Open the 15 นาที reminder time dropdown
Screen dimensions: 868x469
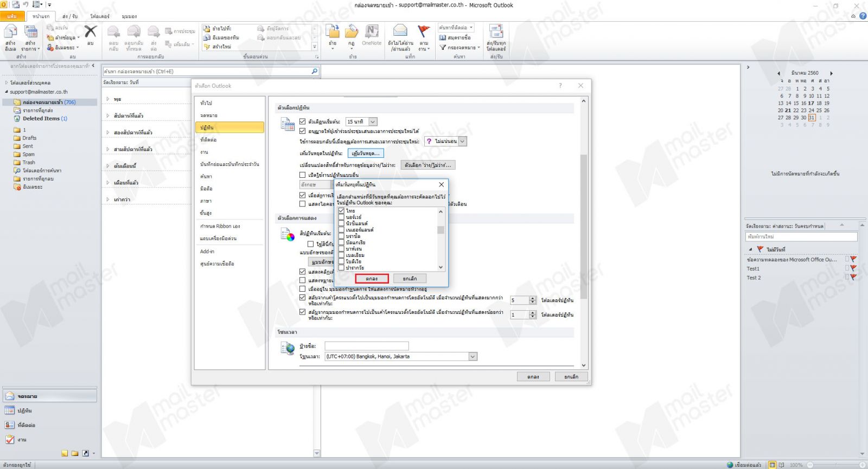(373, 121)
